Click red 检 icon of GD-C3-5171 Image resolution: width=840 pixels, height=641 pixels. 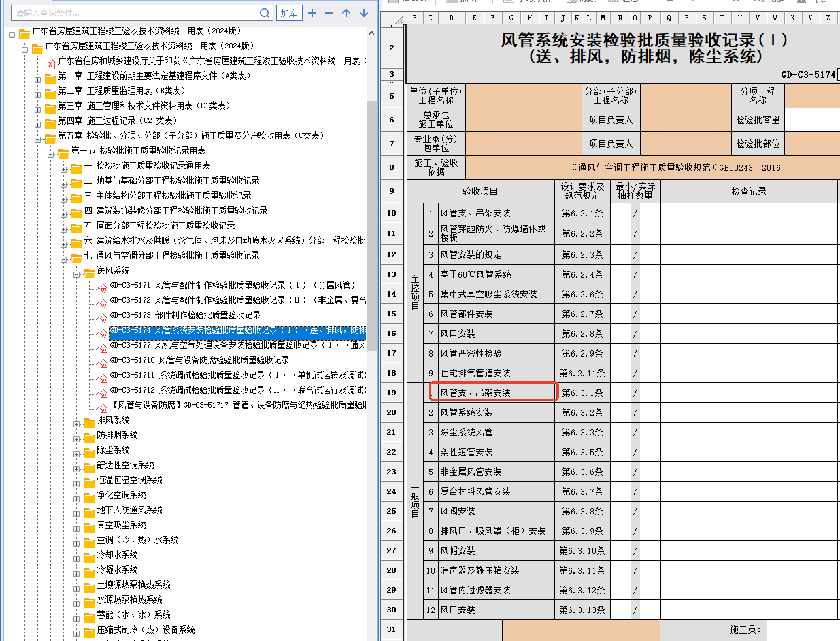[102, 286]
